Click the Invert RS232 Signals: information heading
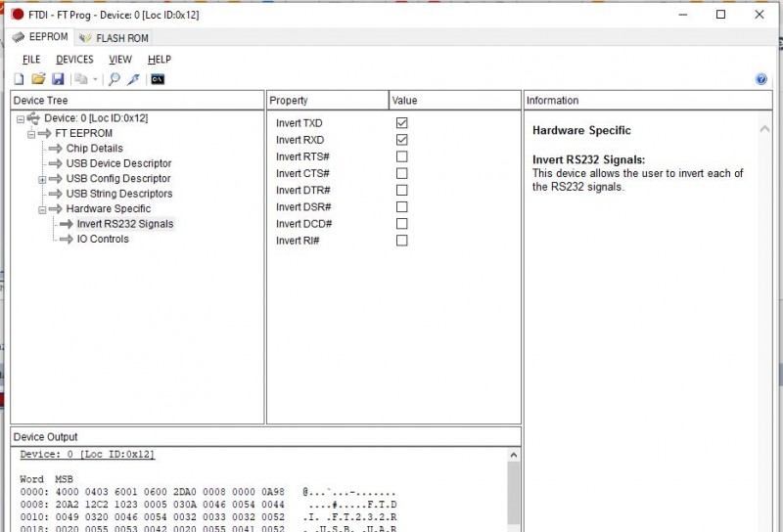 [x=589, y=159]
